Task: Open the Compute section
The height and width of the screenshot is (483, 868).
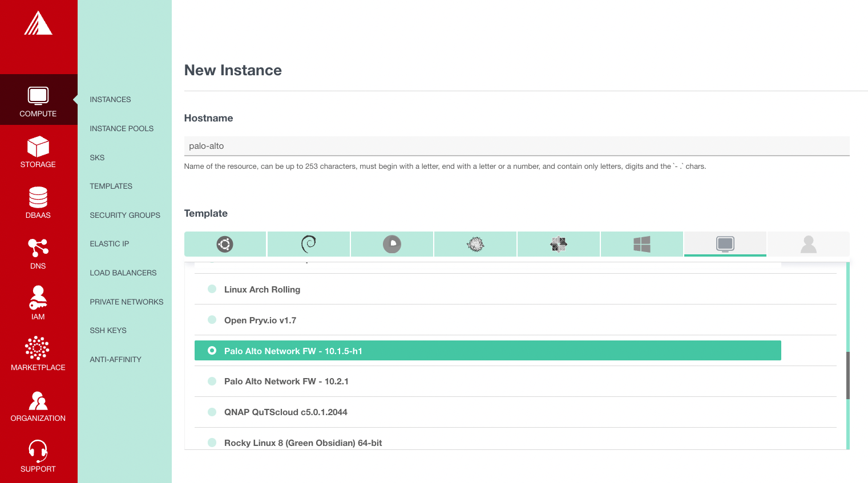Action: (38, 100)
